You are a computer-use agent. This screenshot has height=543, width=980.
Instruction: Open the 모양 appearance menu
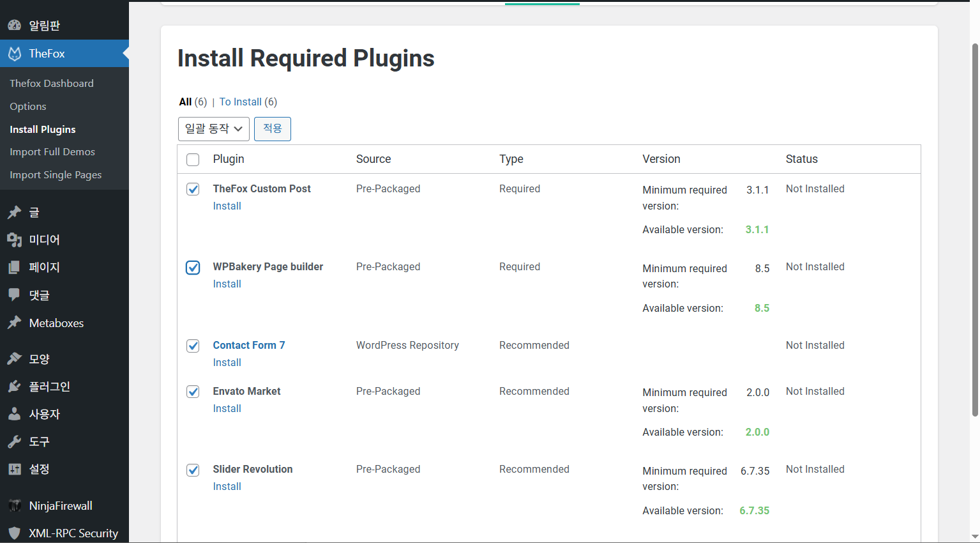[64, 358]
